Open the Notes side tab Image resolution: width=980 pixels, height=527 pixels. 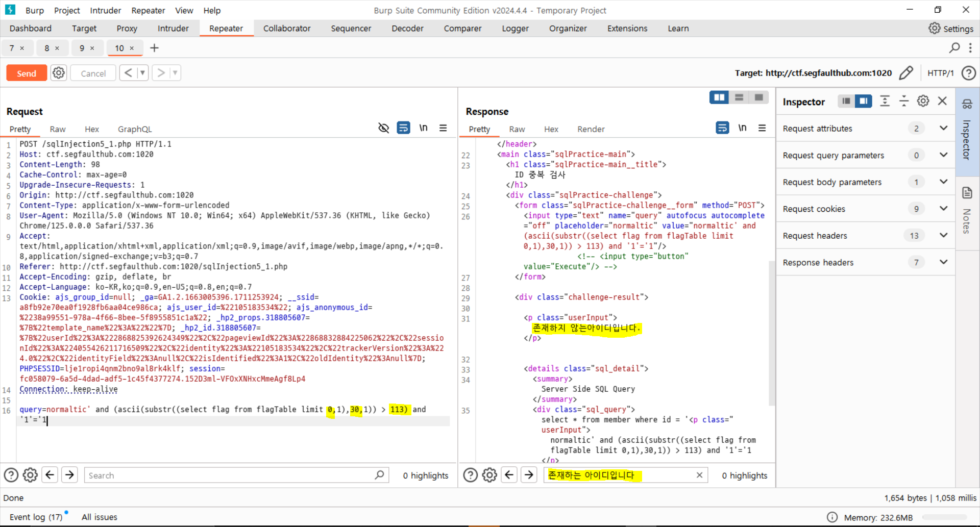(967, 213)
